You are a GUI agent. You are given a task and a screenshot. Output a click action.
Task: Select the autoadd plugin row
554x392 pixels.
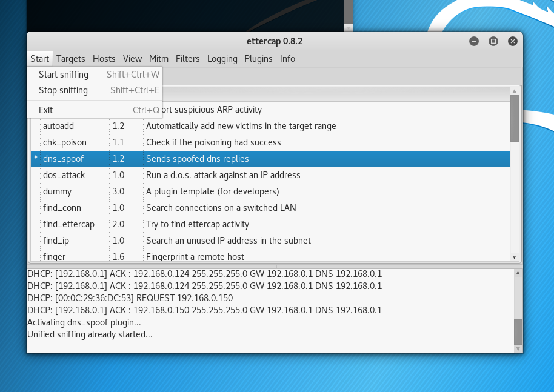[271, 126]
